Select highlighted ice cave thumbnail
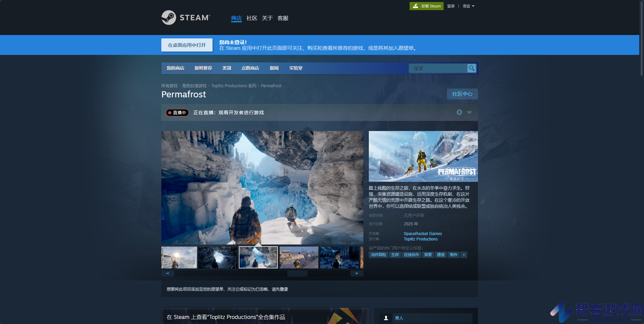The height and width of the screenshot is (324, 644). tap(258, 257)
